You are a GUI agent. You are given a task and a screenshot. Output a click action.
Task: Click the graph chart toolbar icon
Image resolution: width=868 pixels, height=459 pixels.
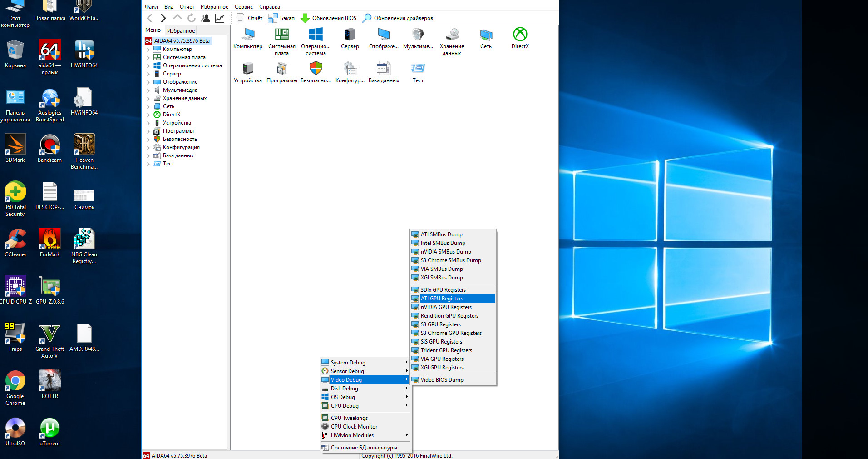click(x=220, y=18)
